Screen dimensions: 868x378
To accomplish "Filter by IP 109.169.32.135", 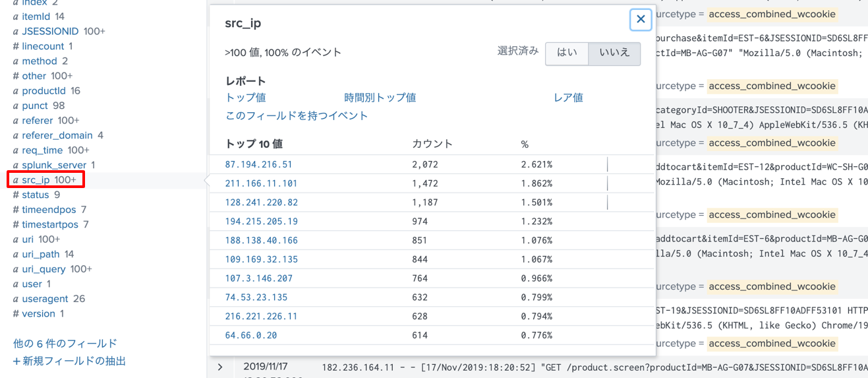I will (261, 259).
